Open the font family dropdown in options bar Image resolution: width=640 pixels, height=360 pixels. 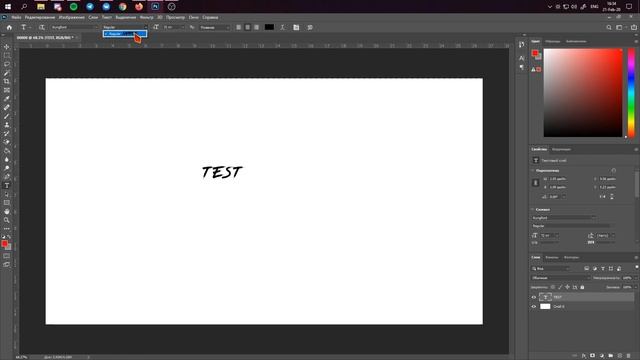click(x=74, y=27)
